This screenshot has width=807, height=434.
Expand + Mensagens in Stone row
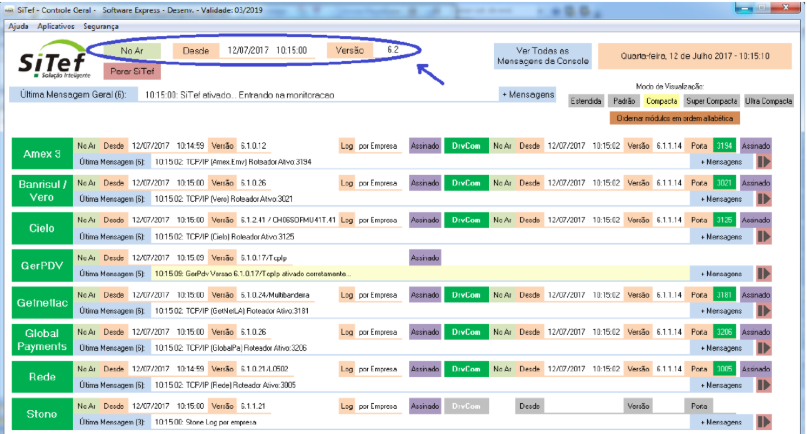pyautogui.click(x=722, y=422)
